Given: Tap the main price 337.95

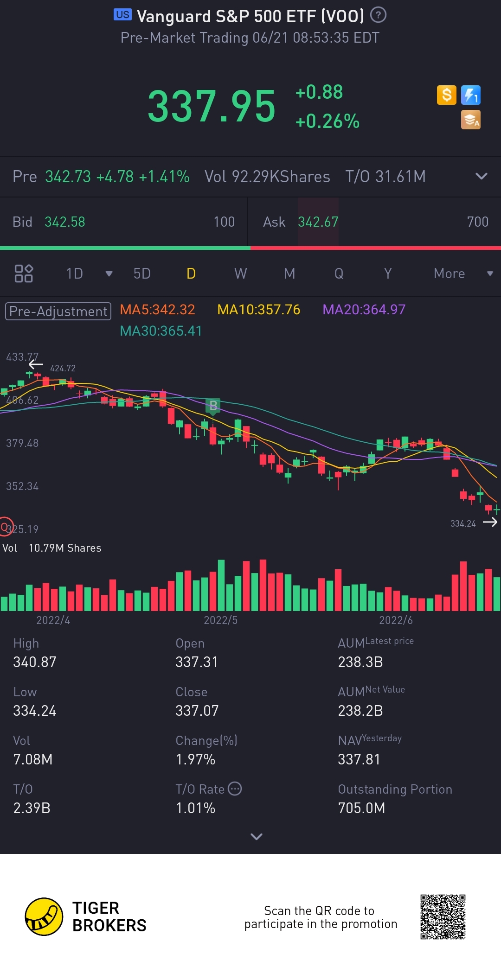Looking at the screenshot, I should click(212, 107).
